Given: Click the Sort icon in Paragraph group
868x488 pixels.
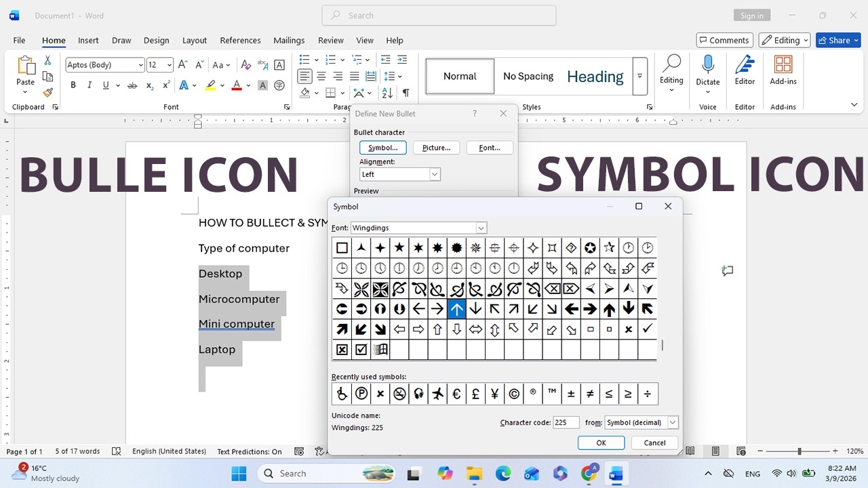Looking at the screenshot, I should tap(387, 93).
